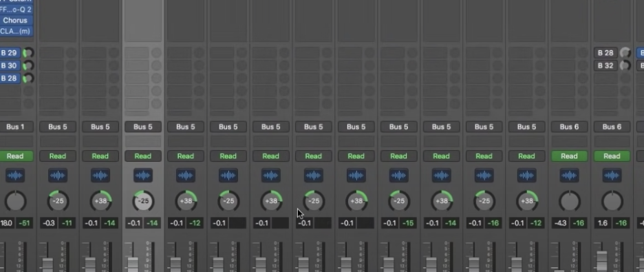The height and width of the screenshot is (272, 644).
Task: Open Read automation menu on the -0.3 strip
Action: 58,156
